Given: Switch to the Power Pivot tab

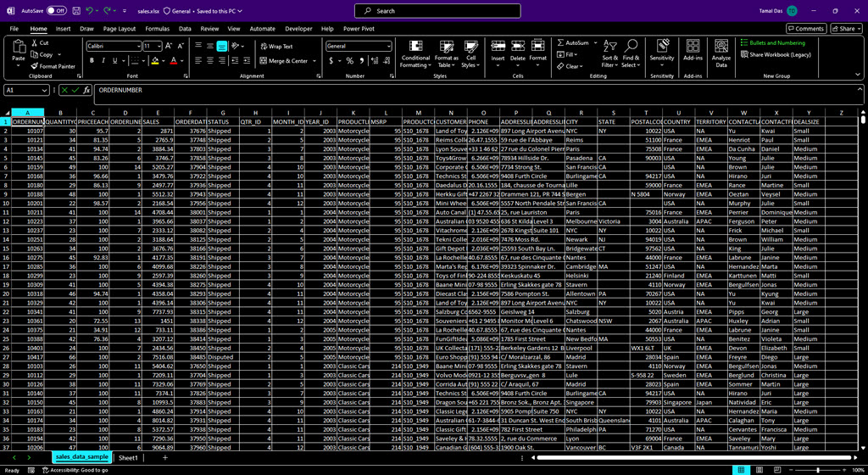Looking at the screenshot, I should [x=359, y=29].
